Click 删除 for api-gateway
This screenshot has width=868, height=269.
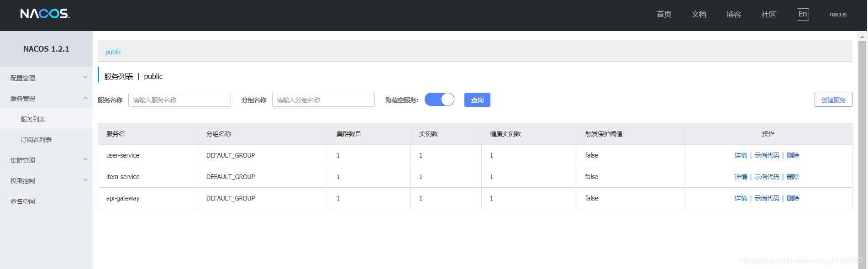click(793, 198)
